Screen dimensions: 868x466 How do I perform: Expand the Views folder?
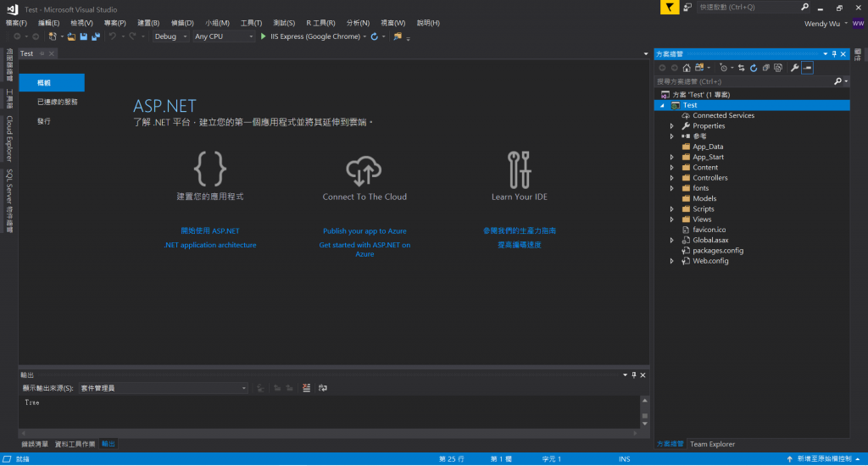tap(672, 219)
